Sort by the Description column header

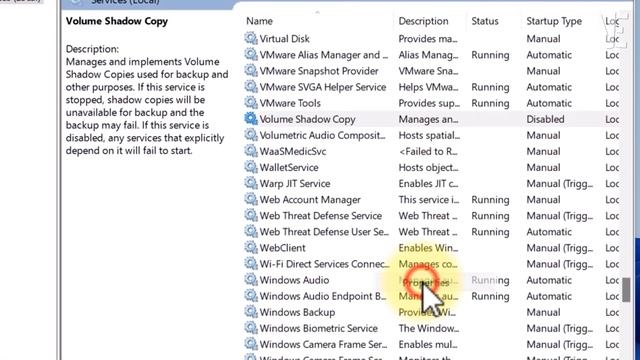click(x=423, y=21)
